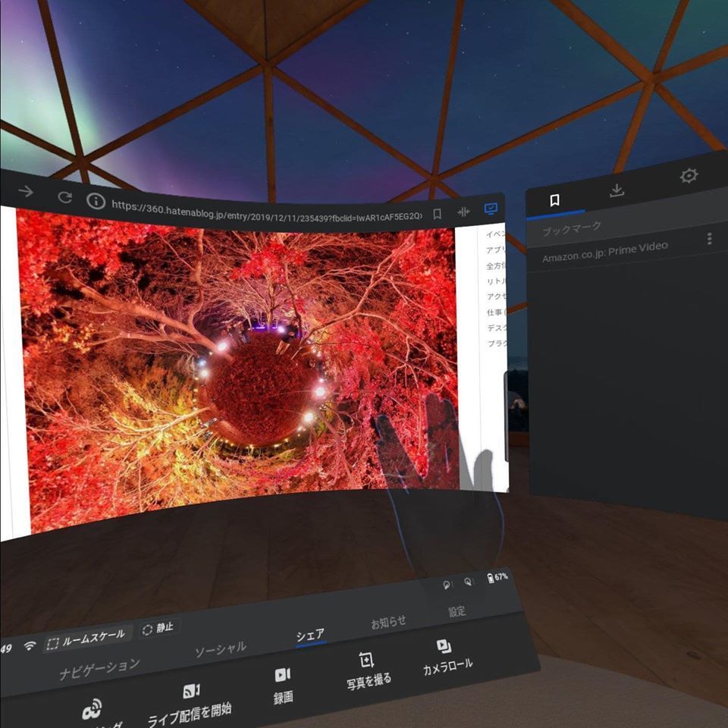The image size is (728, 728).
Task: Open the リトル category link in the sidebar
Action: (x=496, y=281)
